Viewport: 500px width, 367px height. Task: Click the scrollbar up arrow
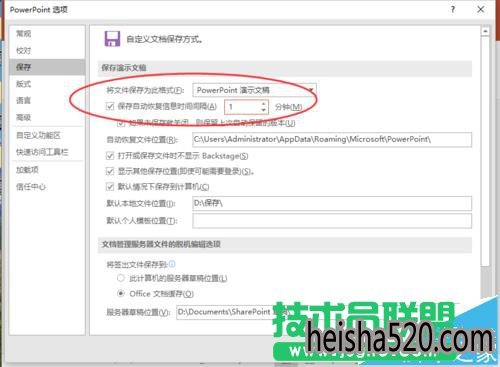485,32
